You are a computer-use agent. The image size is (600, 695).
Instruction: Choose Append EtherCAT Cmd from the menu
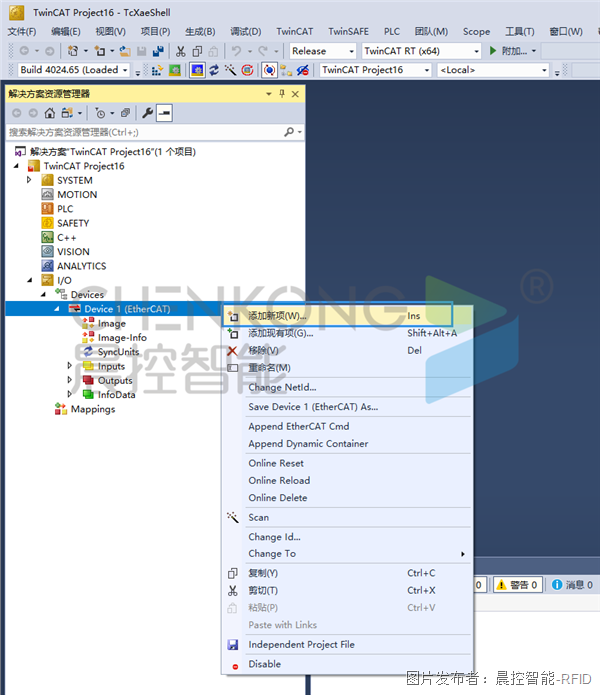[x=347, y=426]
